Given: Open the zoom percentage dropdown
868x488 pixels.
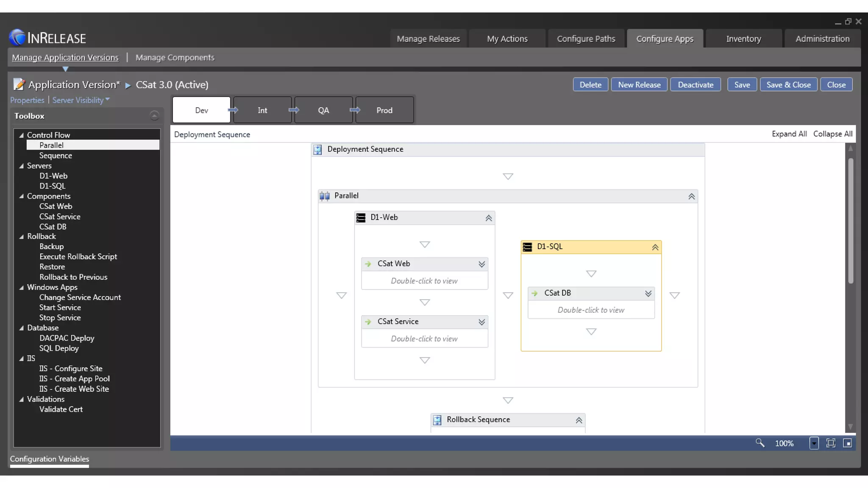Looking at the screenshot, I should pos(814,443).
